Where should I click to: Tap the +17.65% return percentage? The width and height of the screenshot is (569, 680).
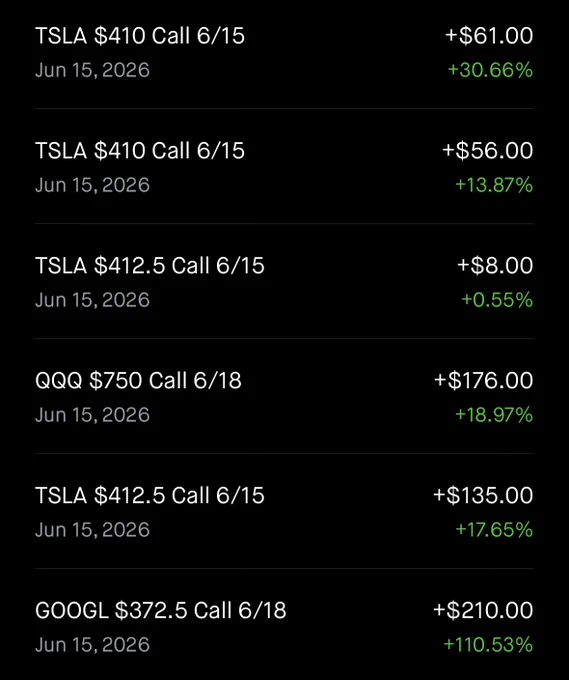click(x=494, y=530)
